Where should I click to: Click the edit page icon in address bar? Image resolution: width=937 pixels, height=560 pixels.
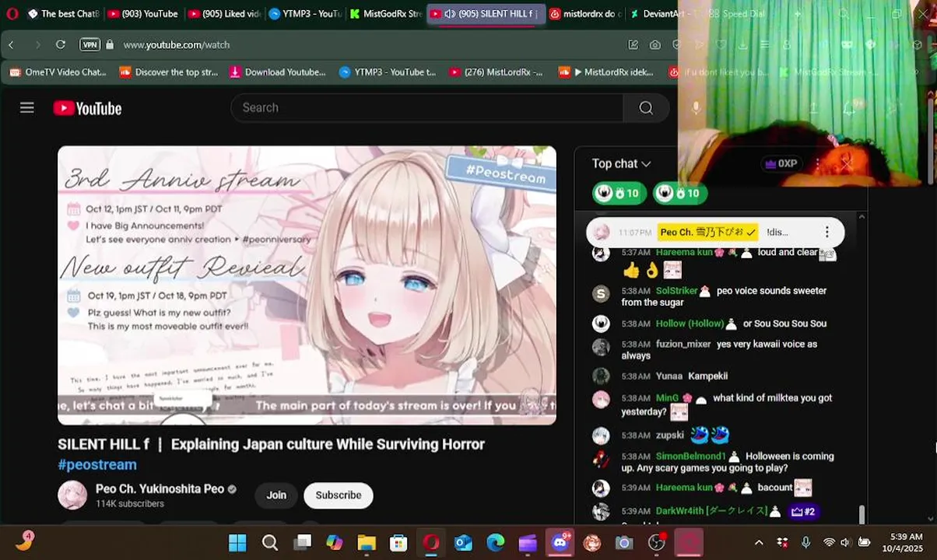point(633,44)
